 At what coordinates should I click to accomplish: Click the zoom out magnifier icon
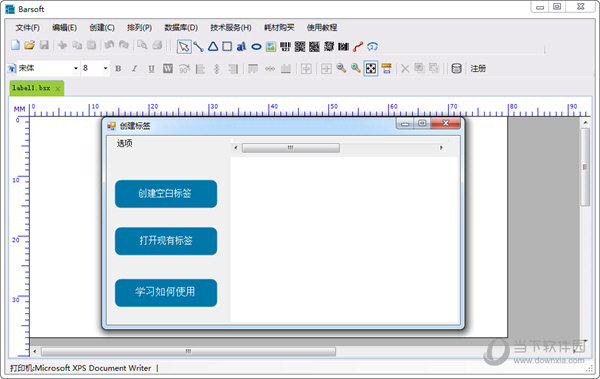(x=341, y=69)
